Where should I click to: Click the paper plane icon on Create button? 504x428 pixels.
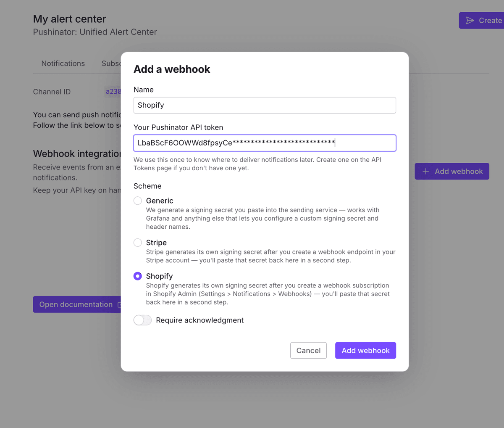pos(470,21)
